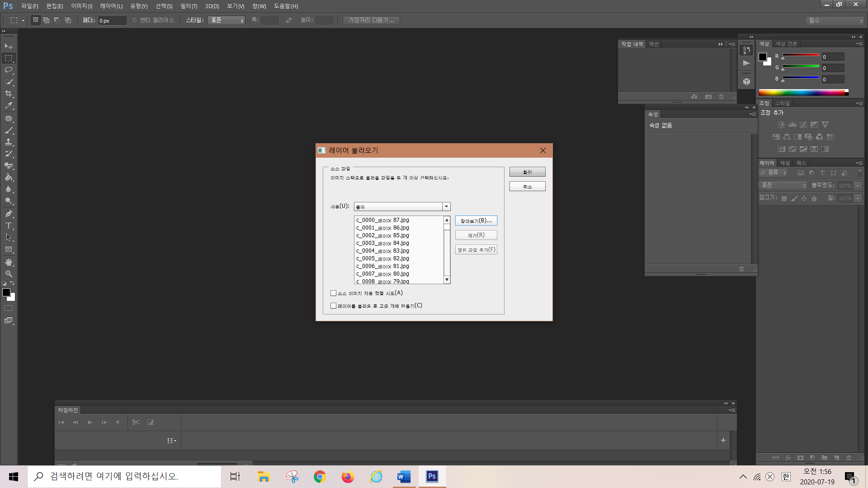868x488 pixels.
Task: Open the 스타일 dropdown in options bar
Action: point(226,20)
